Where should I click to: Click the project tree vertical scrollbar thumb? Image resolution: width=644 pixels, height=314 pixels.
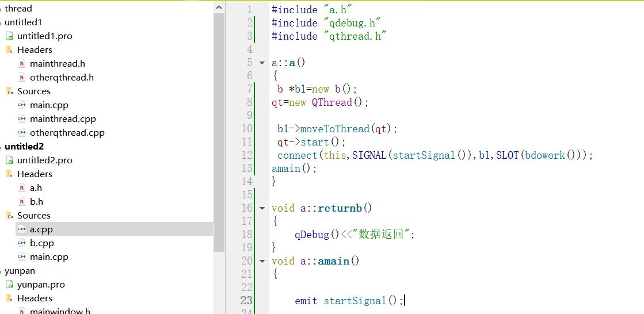coord(219,132)
